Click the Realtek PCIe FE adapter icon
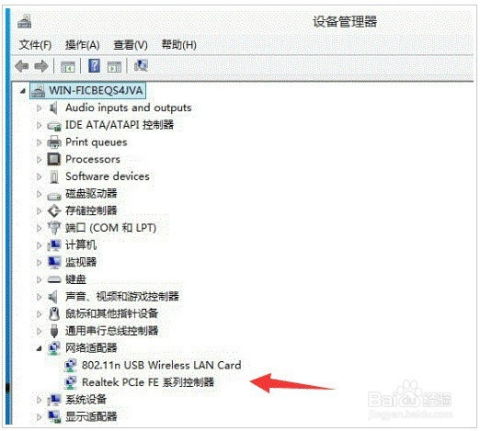480x431 pixels. [x=70, y=382]
